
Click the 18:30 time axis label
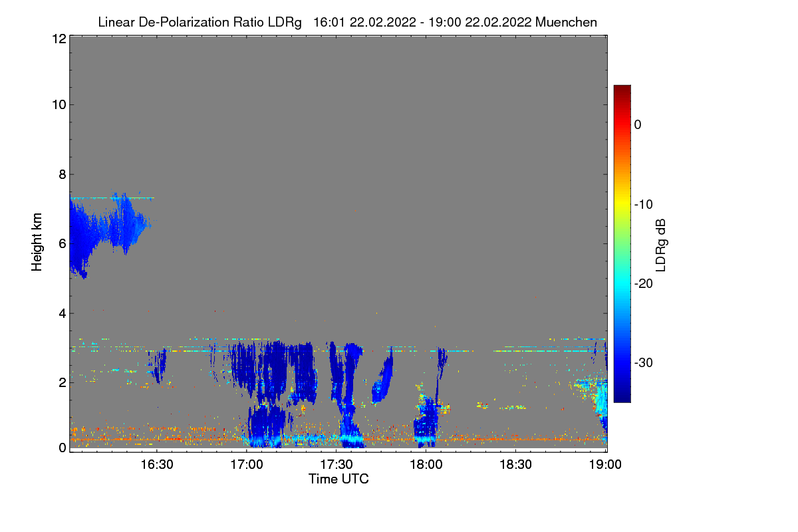515,465
